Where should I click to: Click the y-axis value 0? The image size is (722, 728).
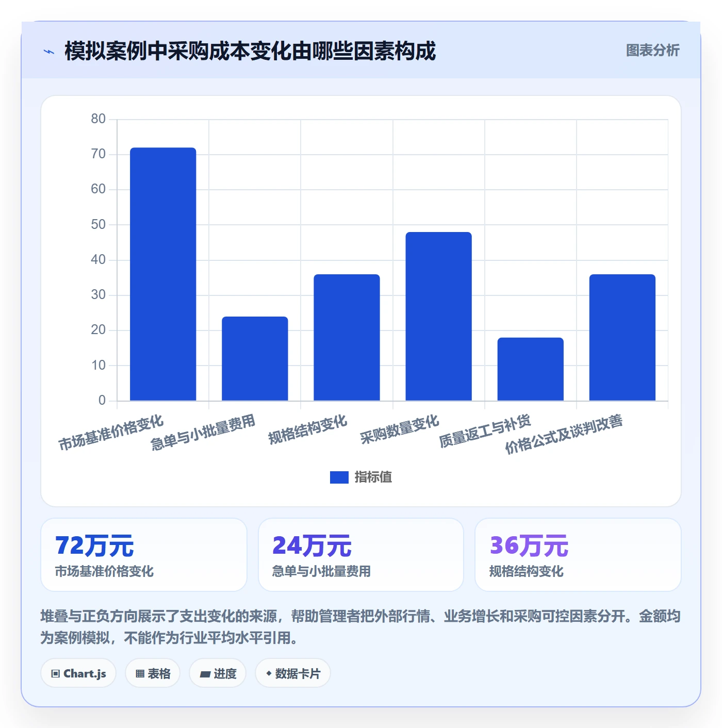[102, 401]
